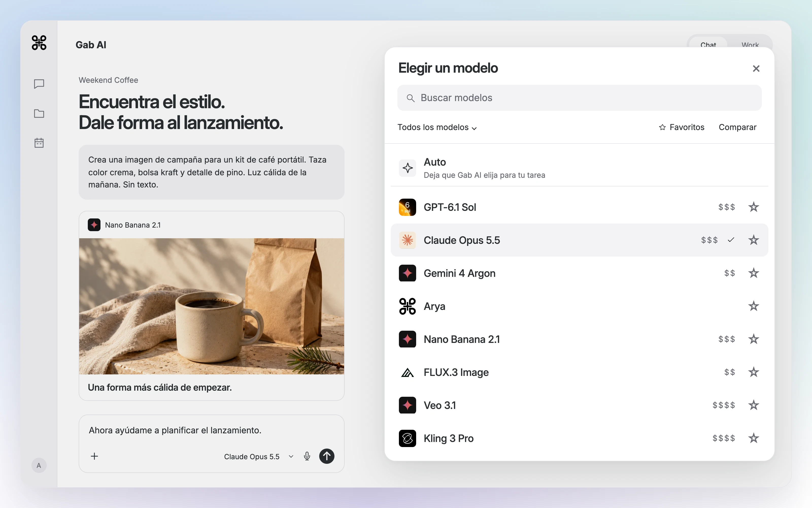This screenshot has width=812, height=508.
Task: Open the calendar icon in sidebar
Action: (39, 143)
